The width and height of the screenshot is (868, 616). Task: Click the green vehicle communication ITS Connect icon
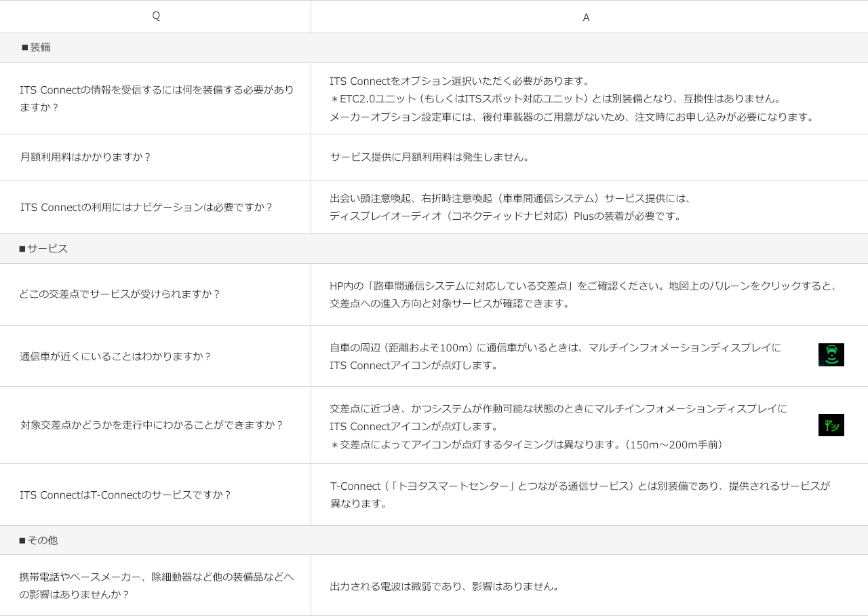click(831, 355)
